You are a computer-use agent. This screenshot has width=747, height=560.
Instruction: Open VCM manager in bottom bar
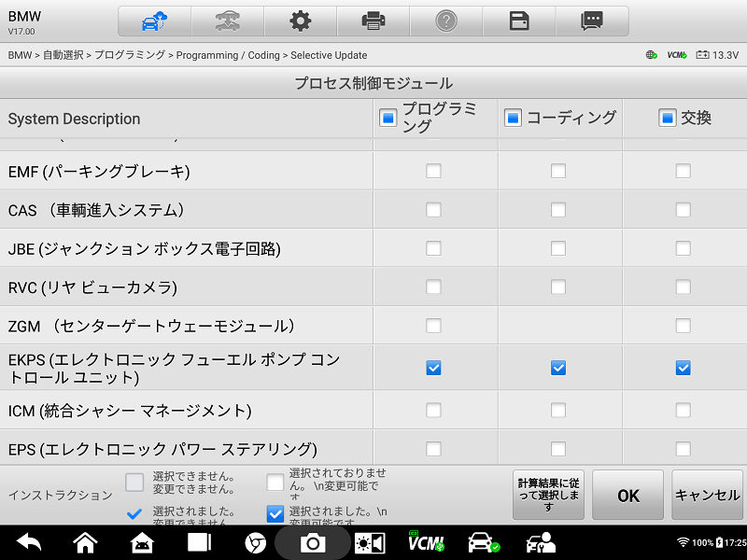(426, 542)
